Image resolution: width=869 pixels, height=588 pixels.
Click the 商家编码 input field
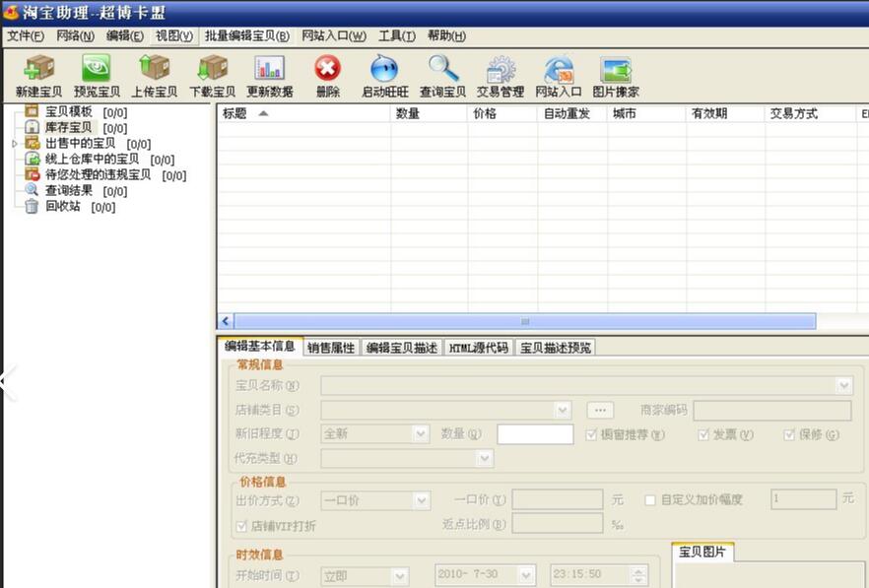(x=772, y=411)
